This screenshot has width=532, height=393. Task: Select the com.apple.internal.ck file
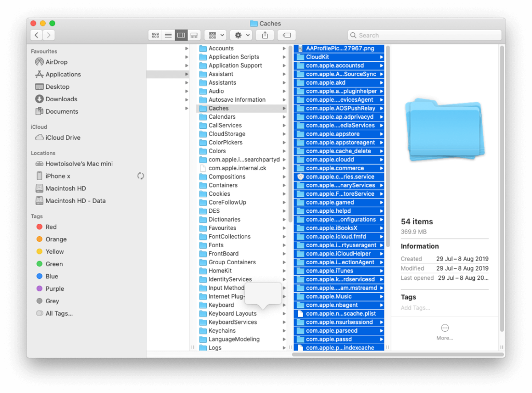[x=242, y=168]
